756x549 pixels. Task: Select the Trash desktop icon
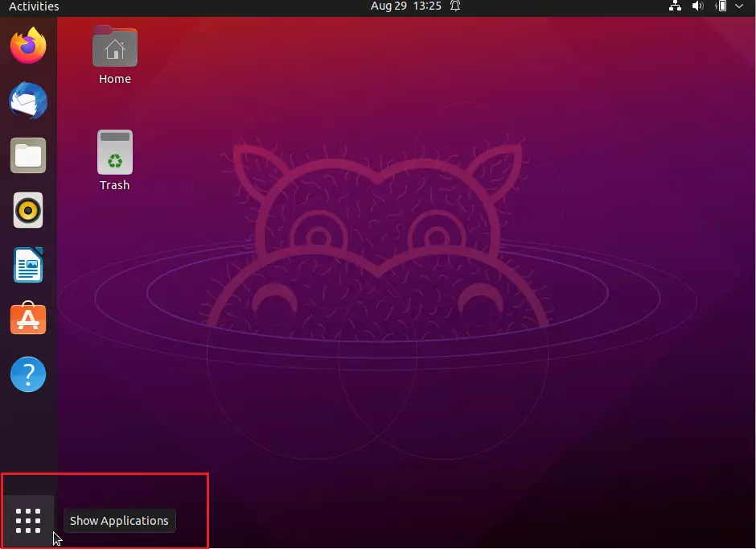point(115,152)
